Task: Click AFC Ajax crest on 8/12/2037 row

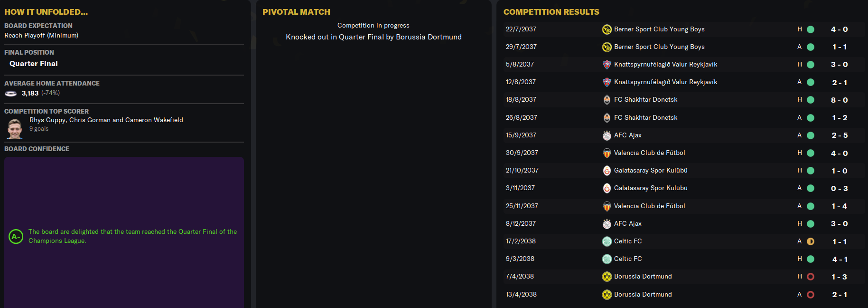Action: click(607, 224)
